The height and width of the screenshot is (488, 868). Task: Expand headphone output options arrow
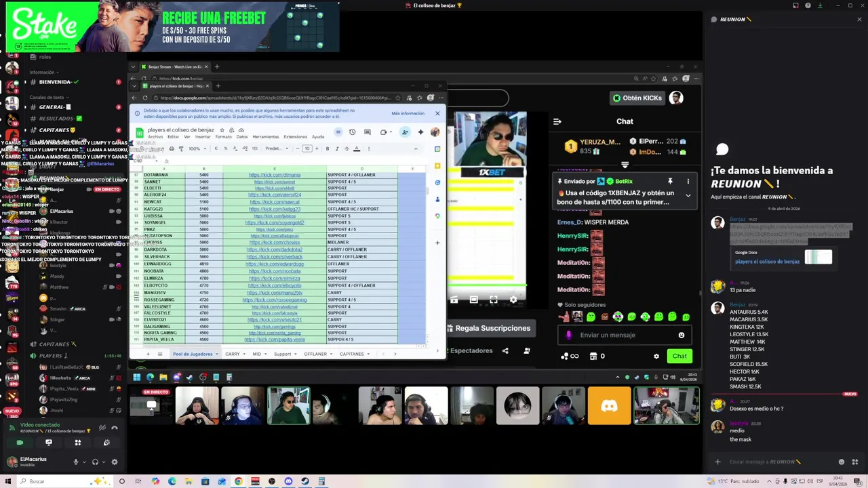(103, 462)
